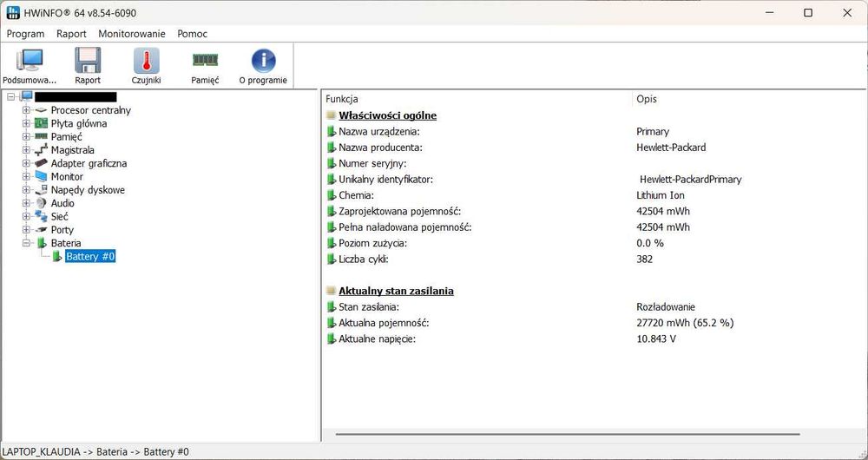
Task: Click the Napędy dyskowe drive icon
Action: click(x=41, y=190)
